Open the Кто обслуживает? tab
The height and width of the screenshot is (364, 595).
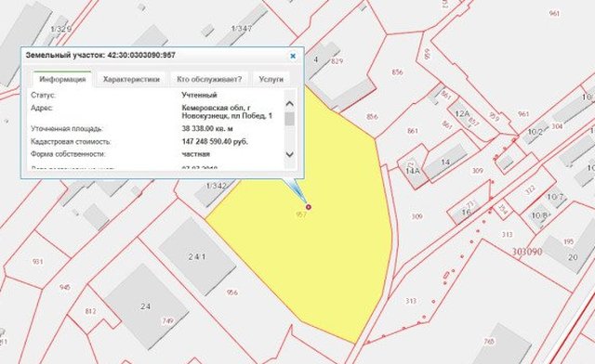click(209, 79)
